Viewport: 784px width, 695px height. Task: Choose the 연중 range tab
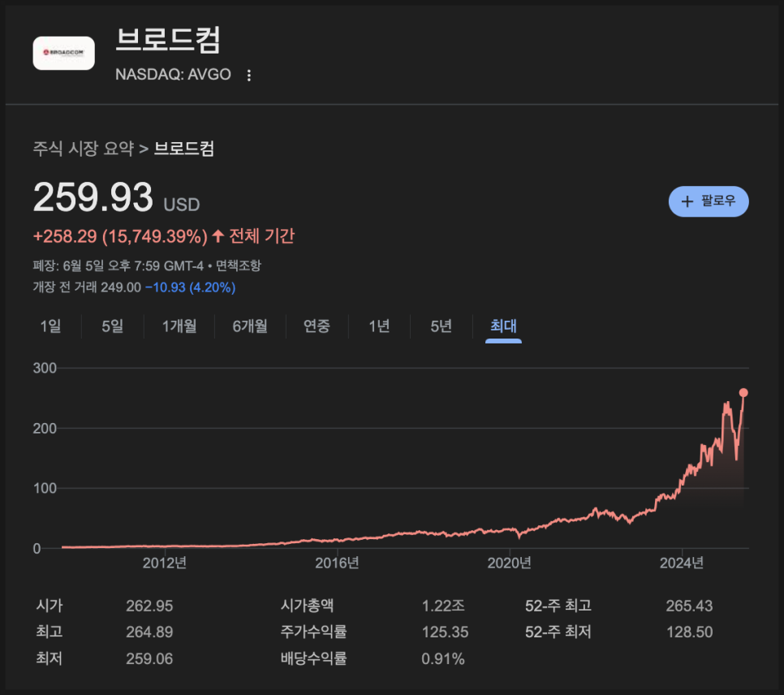coord(317,326)
